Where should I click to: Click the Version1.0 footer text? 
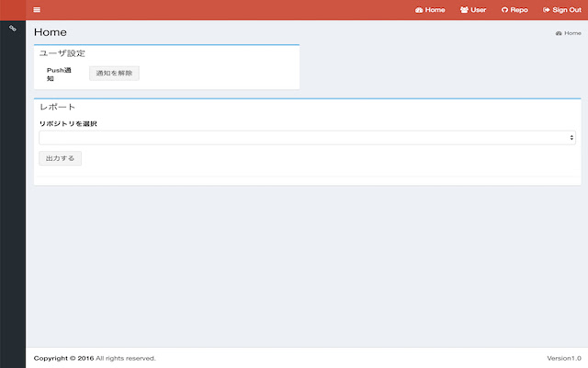pos(564,358)
